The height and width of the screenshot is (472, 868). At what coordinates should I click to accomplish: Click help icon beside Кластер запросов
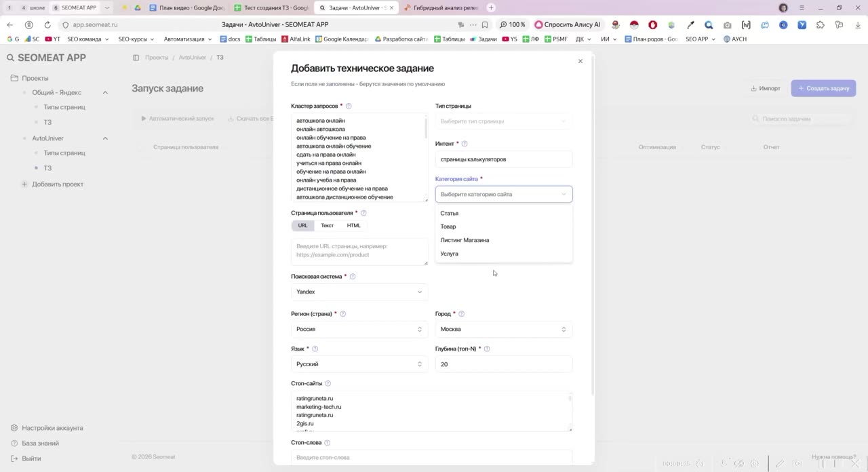click(349, 106)
